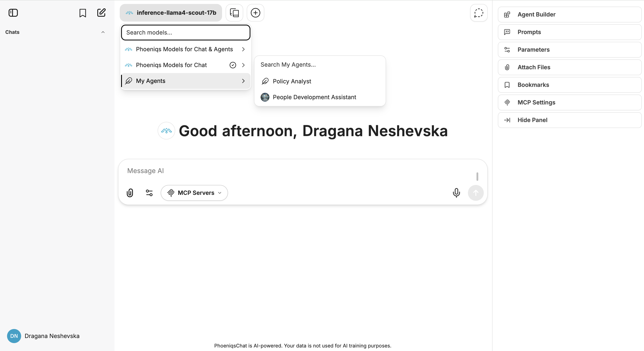Click checkmark circle on Phoeniqs Models for Chat

[x=232, y=65]
